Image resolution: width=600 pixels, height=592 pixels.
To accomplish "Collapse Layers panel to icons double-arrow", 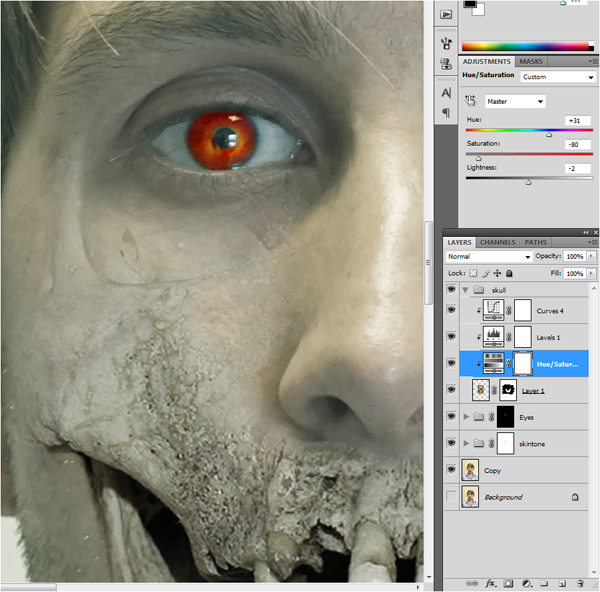I will [x=586, y=232].
